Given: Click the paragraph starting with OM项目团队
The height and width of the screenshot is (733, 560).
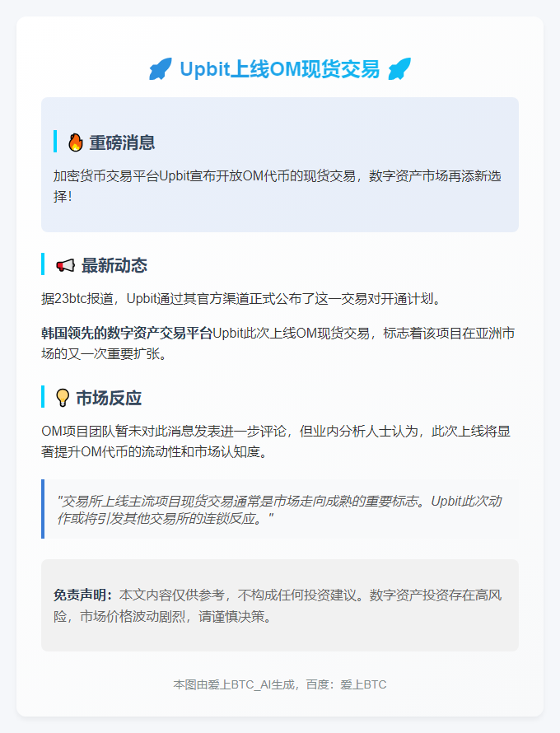Looking at the screenshot, I should [276, 441].
